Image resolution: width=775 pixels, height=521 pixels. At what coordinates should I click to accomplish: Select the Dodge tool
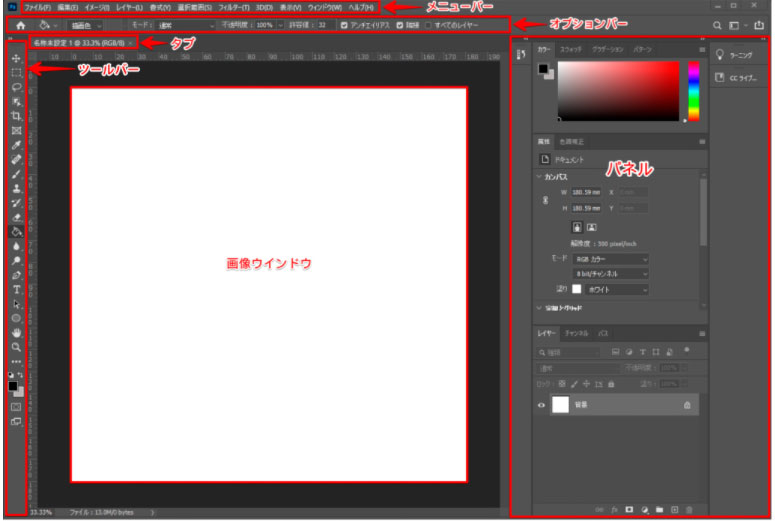point(16,260)
